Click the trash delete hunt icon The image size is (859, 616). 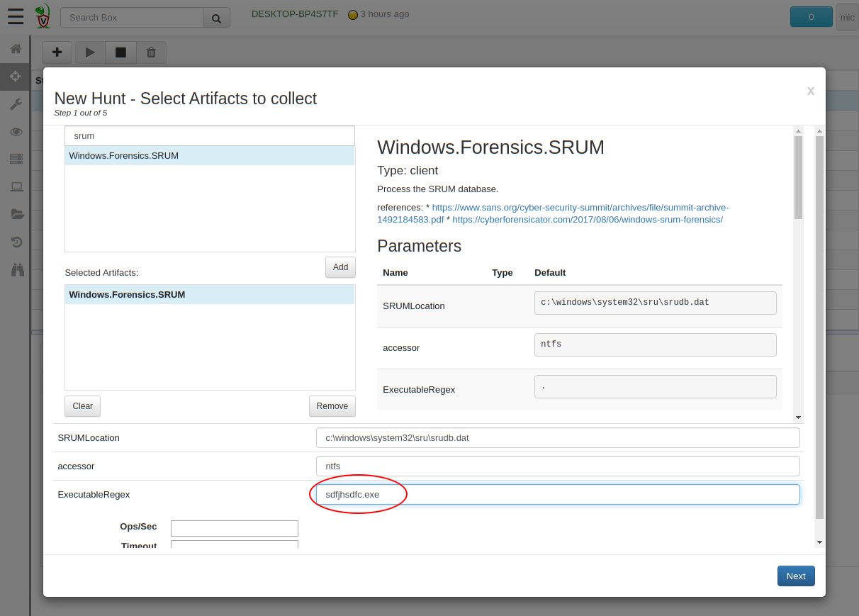151,52
